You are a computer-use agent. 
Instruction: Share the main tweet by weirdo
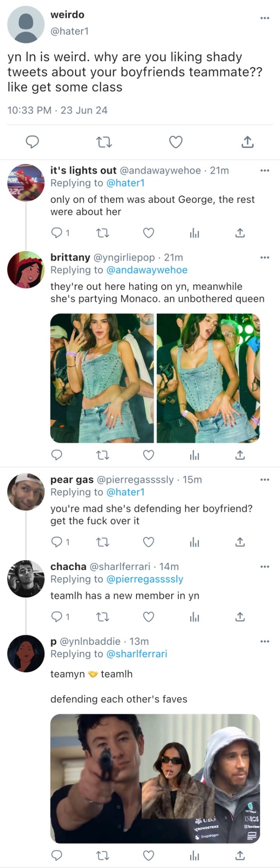pos(247,142)
